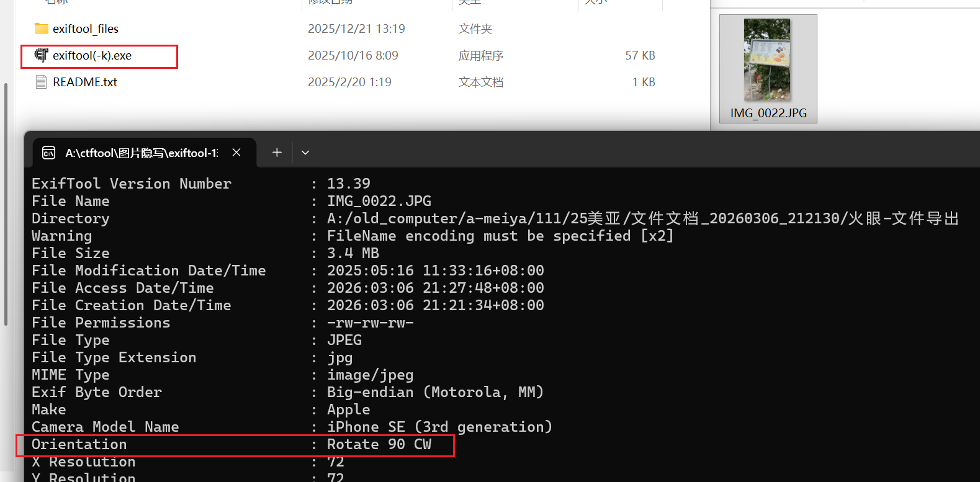The height and width of the screenshot is (482, 980).
Task: Click the terminal tab's command prompt icon
Action: 48,153
